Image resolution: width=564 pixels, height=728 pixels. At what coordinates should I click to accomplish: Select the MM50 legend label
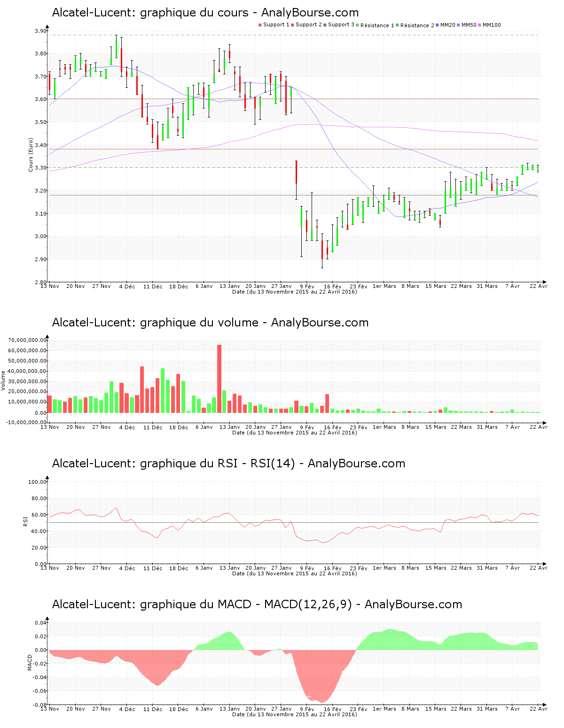[469, 25]
